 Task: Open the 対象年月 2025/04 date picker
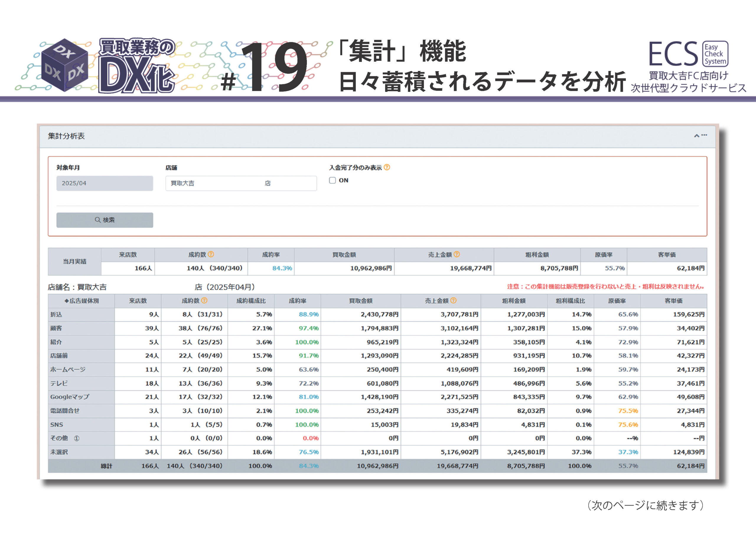105,183
